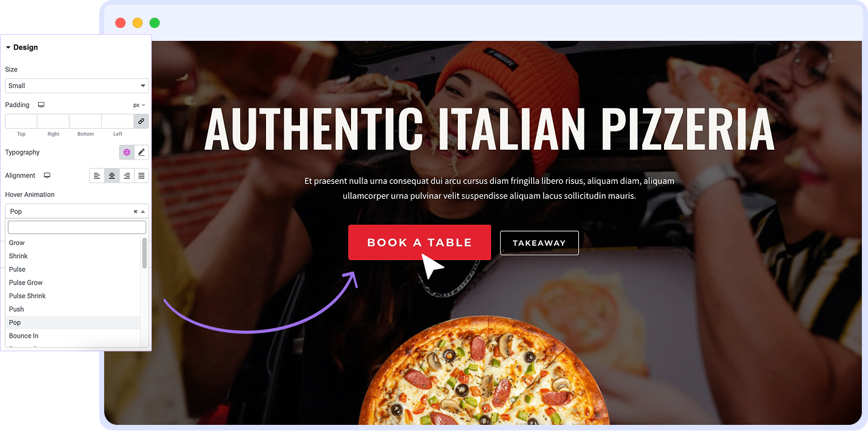Open the Size dropdown showing Small
The width and height of the screenshot is (868, 431).
[x=77, y=86]
